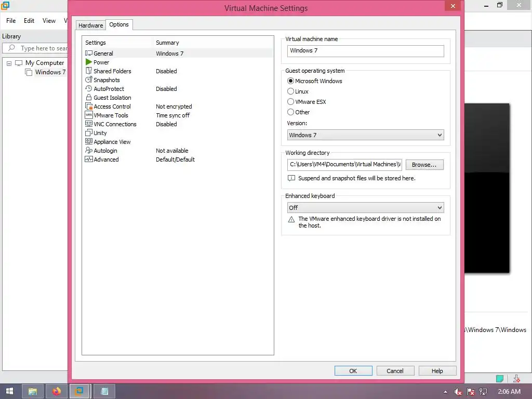The height and width of the screenshot is (399, 532).
Task: Click the status bar message log icon
Action: pyautogui.click(x=499, y=378)
